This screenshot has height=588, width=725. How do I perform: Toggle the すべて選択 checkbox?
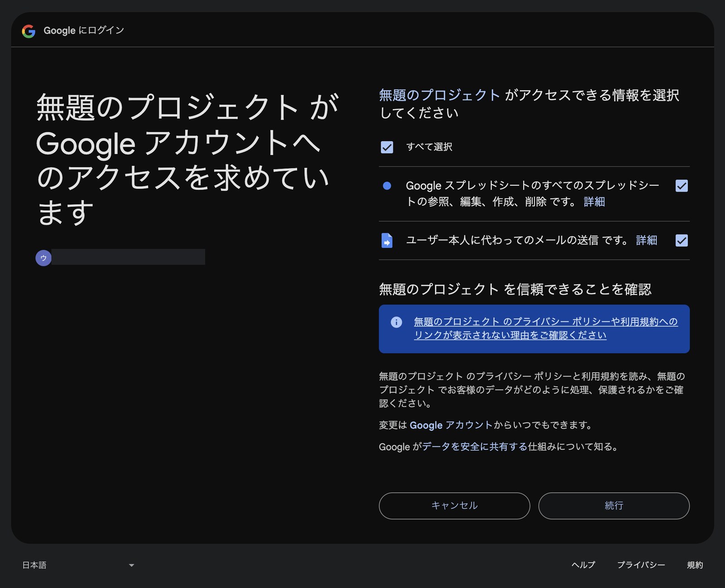click(x=387, y=147)
